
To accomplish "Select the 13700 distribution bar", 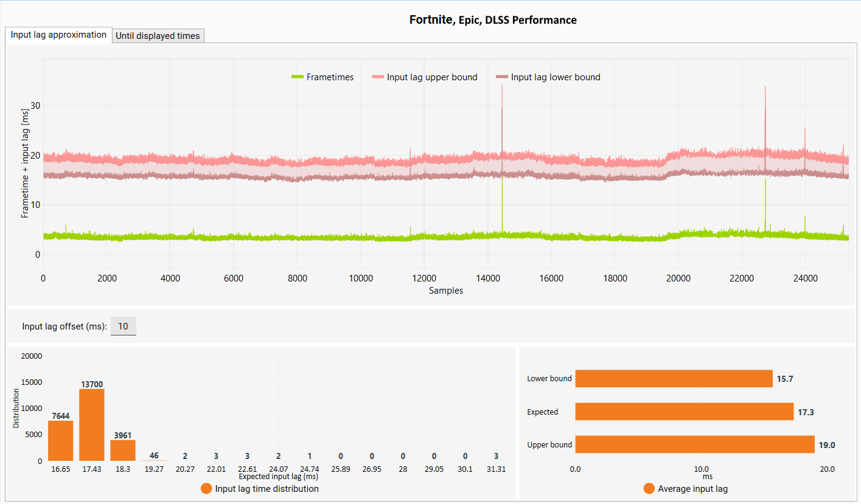I will click(x=92, y=425).
